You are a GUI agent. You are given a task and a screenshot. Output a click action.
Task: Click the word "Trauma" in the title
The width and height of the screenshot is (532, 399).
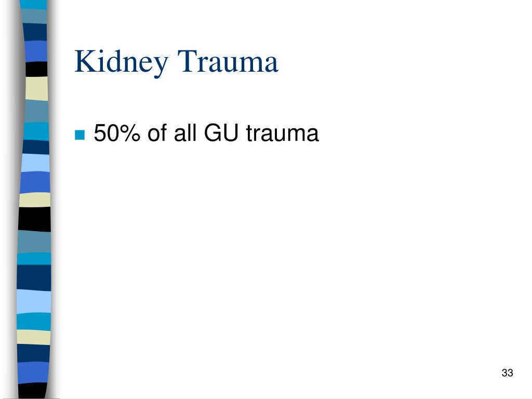(x=228, y=61)
